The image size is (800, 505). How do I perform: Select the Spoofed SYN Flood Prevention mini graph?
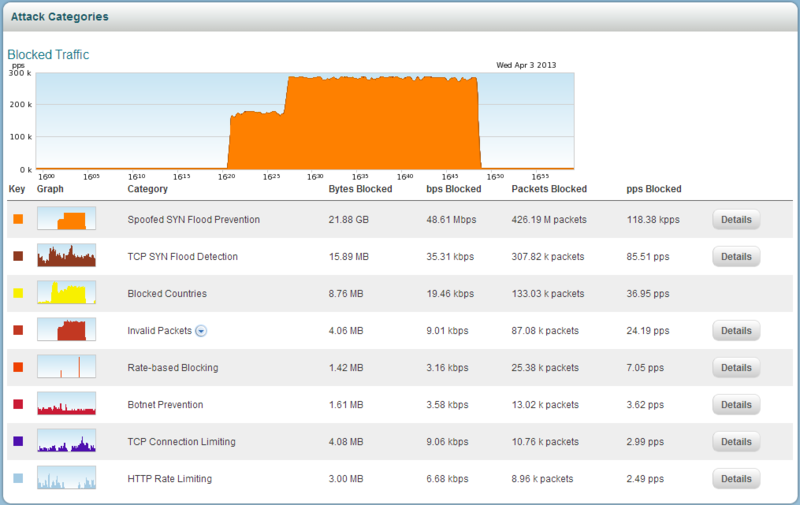[66, 218]
